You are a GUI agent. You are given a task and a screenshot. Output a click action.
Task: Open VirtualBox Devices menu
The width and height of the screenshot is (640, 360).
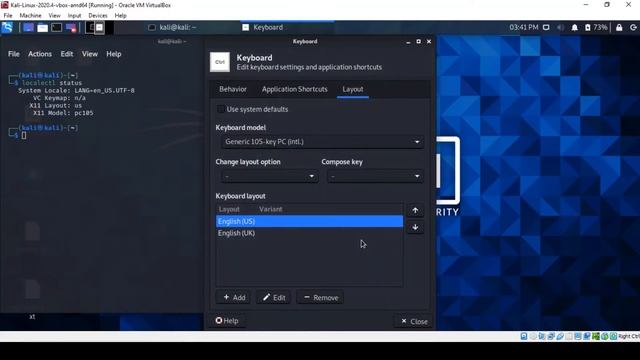98,16
